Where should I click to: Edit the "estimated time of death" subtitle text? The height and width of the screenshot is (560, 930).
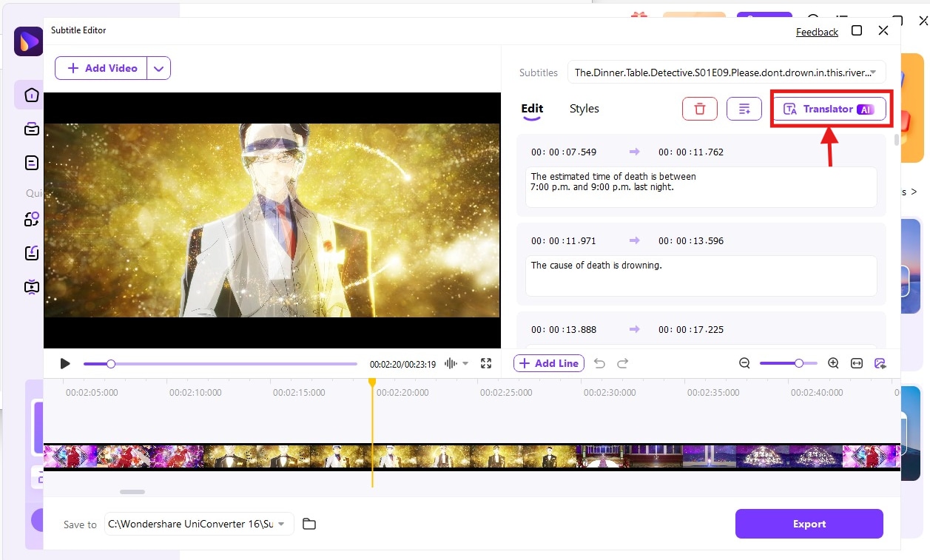pos(701,187)
